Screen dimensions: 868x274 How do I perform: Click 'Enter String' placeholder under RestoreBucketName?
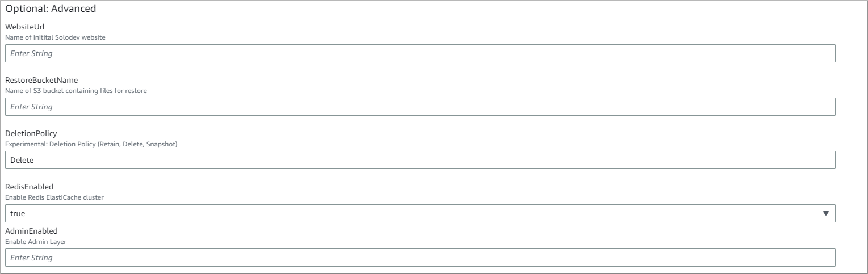click(x=31, y=107)
